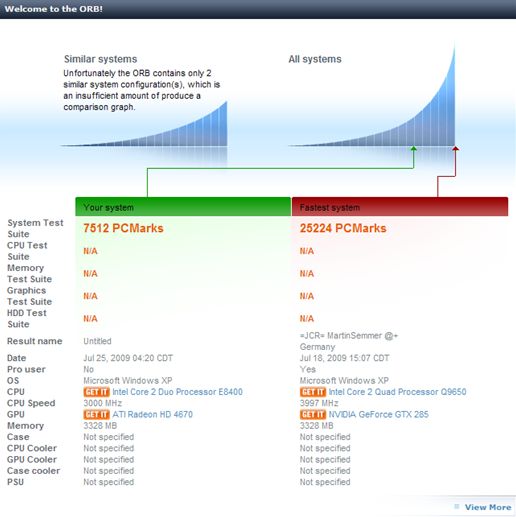Click 3328 MB memory in Fastest system column
The image size is (516, 517).
point(316,426)
